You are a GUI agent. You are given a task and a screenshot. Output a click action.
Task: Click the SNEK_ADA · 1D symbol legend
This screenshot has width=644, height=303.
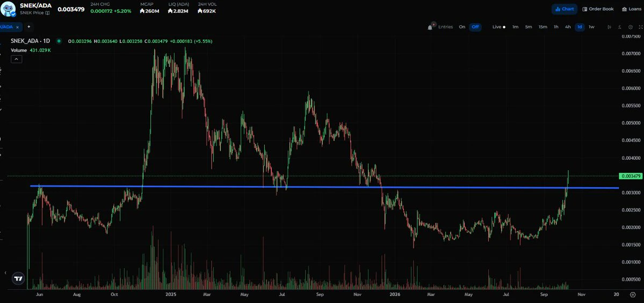click(31, 41)
